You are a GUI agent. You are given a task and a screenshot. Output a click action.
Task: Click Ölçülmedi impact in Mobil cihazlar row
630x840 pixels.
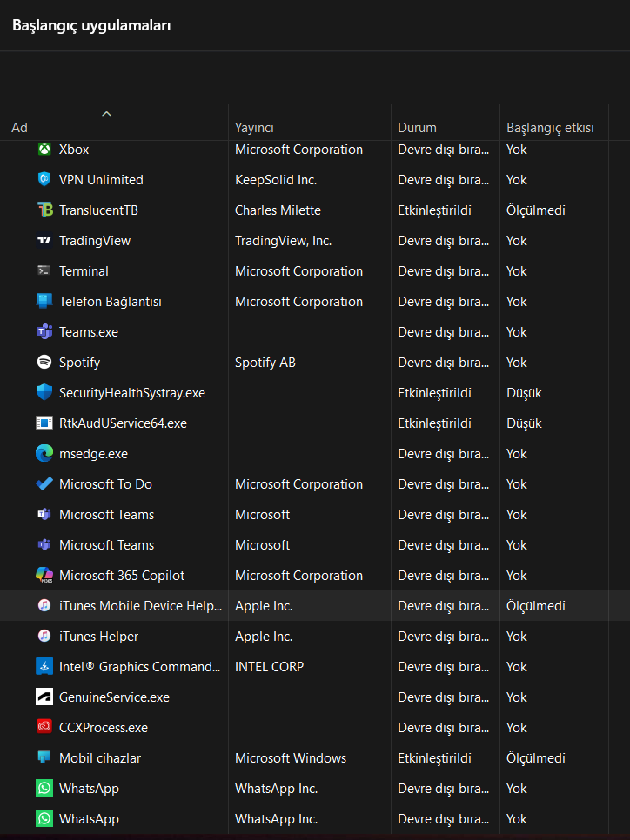click(536, 758)
